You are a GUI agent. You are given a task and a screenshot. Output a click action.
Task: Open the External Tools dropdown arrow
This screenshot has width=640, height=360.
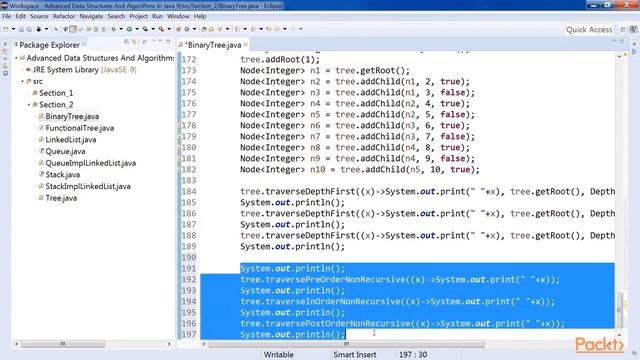coord(169,29)
